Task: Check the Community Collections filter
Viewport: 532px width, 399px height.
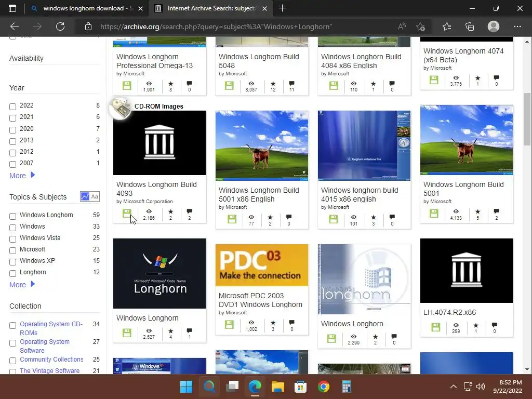Action: (x=12, y=361)
